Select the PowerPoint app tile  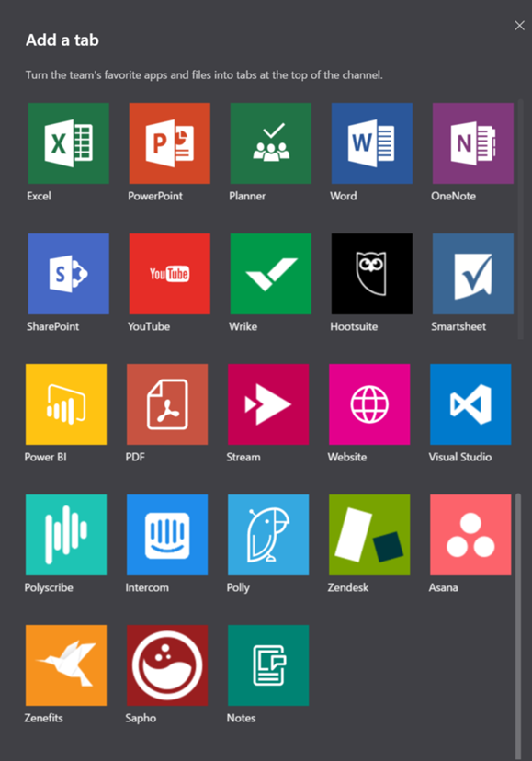[x=169, y=143]
